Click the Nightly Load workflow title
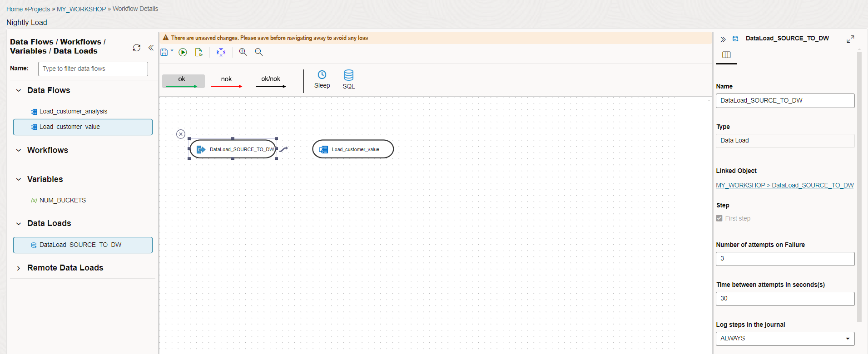Viewport: 868px width, 354px height. point(27,23)
